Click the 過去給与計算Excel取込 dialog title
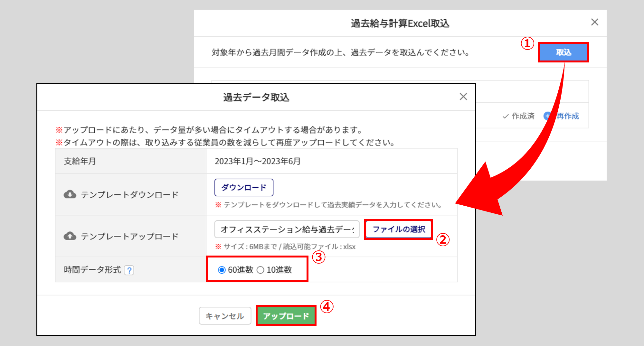 400,23
